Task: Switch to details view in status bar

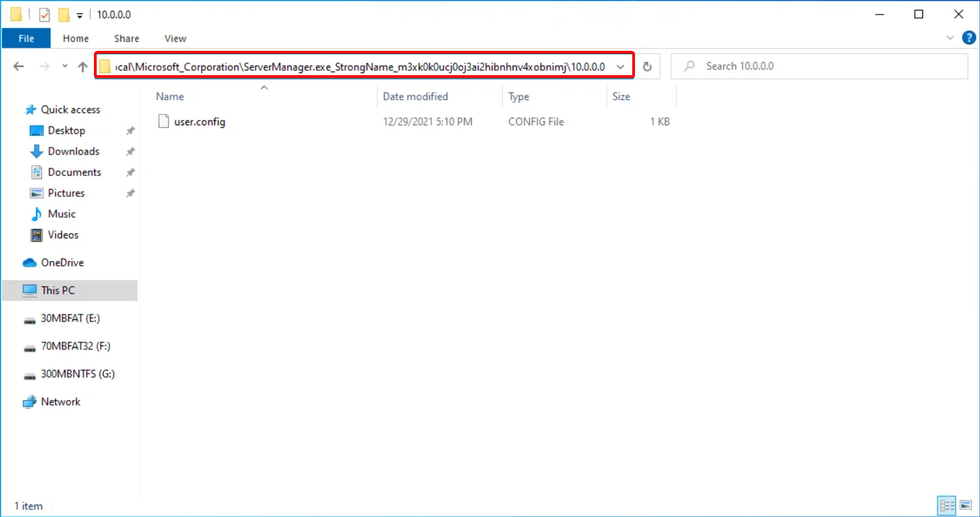Action: coord(947,505)
